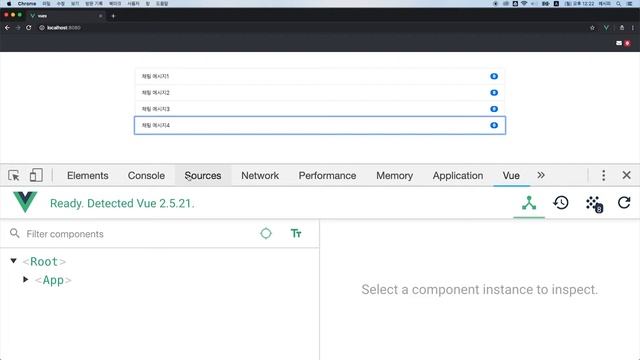640x360 pixels.
Task: Click site info icon beside localhost
Action: point(42,28)
